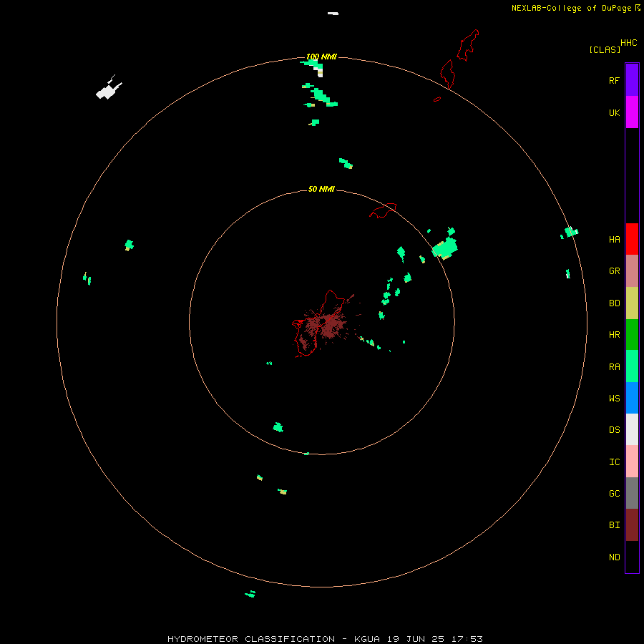Viewport: 644px width, 644px height.
Task: Click the HR legend label
Action: 614,335
